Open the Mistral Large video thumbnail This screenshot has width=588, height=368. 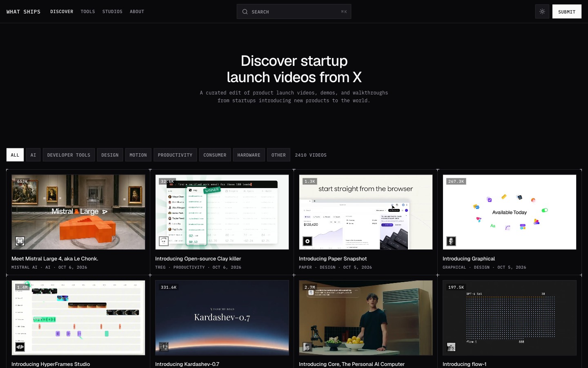pyautogui.click(x=78, y=212)
